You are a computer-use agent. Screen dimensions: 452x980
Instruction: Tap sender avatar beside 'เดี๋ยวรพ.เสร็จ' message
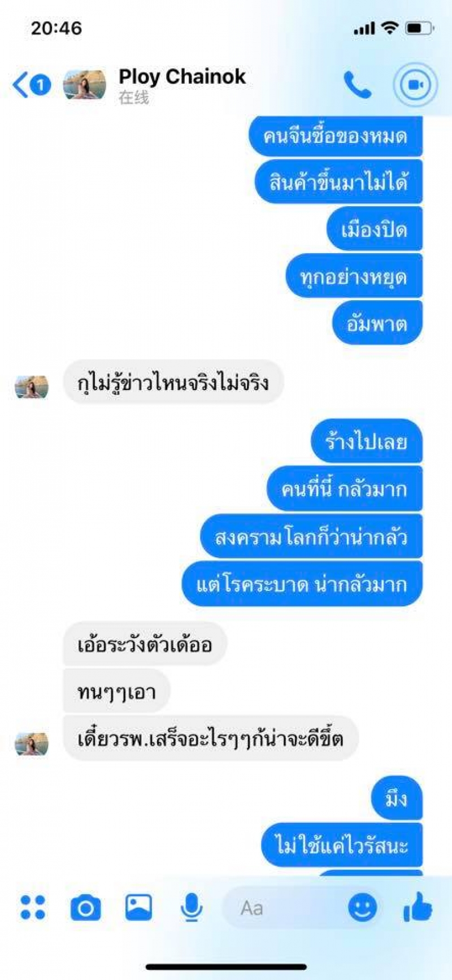pyautogui.click(x=32, y=744)
